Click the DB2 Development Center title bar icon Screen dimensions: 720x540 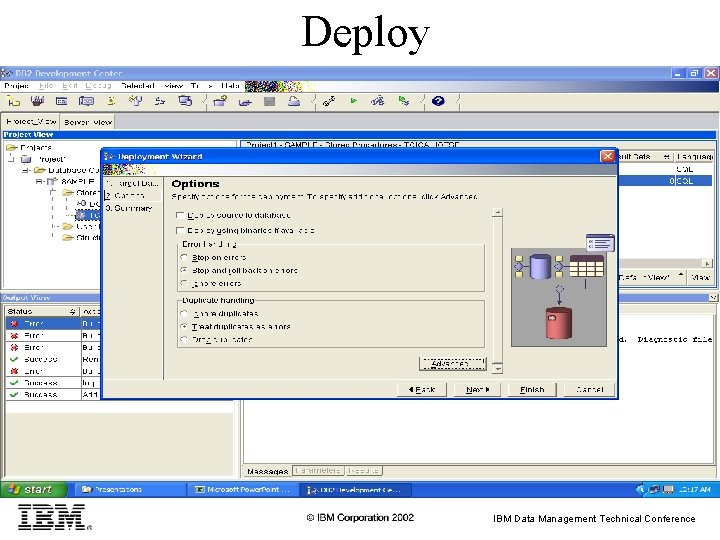[6, 73]
